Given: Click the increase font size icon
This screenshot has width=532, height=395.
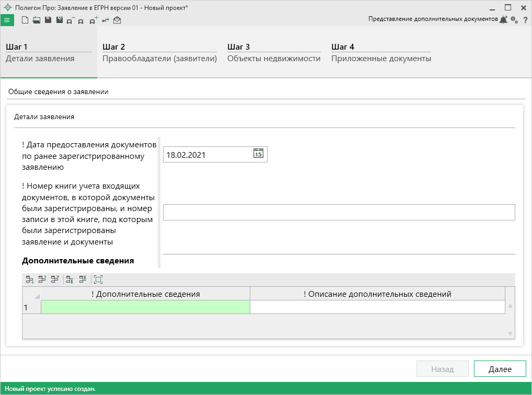Looking at the screenshot, I should pos(93,20).
